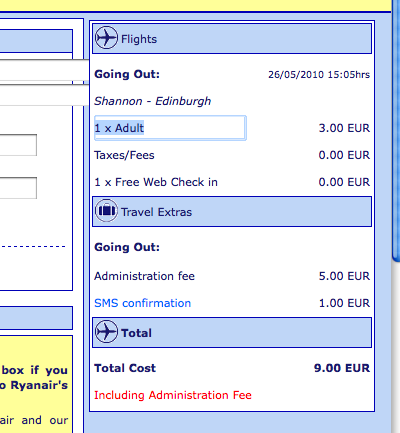The image size is (400, 433).
Task: Click the 3.00 EUR adult fare amount
Action: tap(344, 128)
